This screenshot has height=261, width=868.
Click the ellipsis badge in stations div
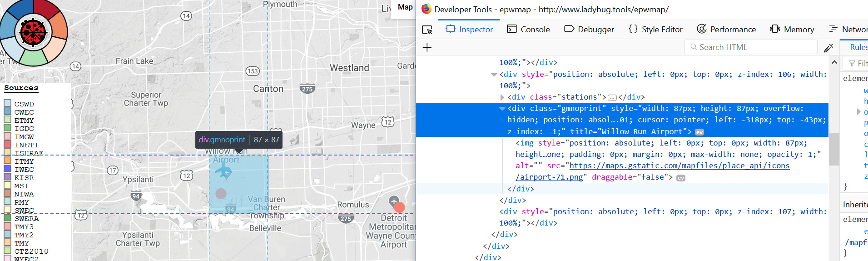pos(612,97)
